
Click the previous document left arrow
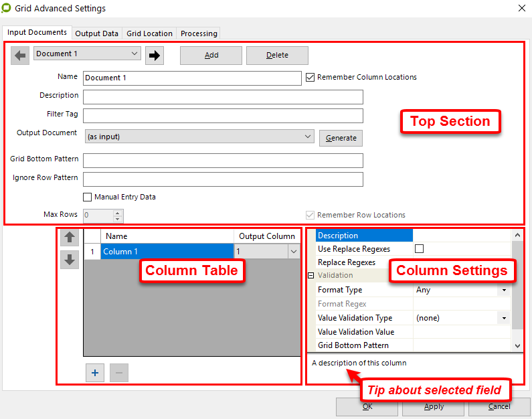tap(20, 56)
